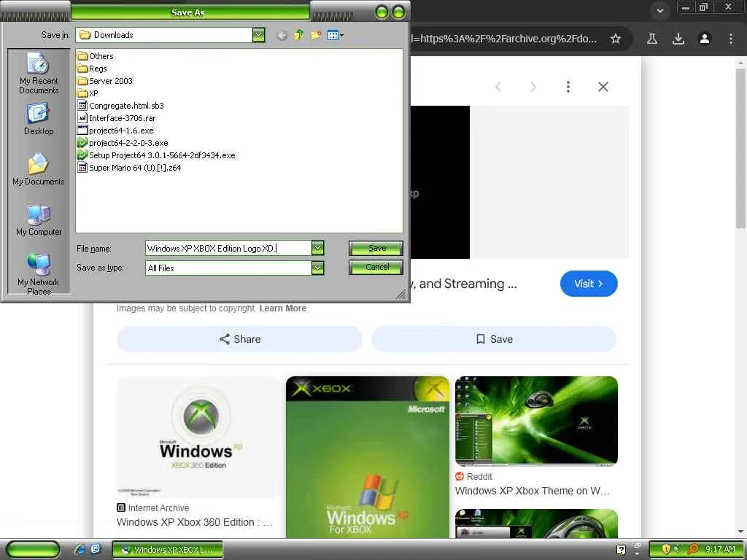Open My Documents shortcut in sidebar
The height and width of the screenshot is (560, 747).
[38, 169]
